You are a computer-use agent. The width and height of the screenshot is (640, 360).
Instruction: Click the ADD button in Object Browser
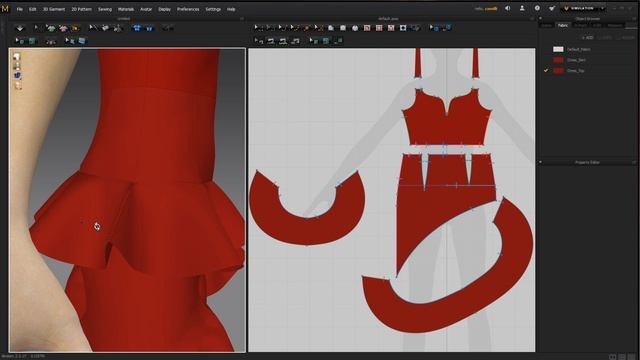(x=588, y=38)
